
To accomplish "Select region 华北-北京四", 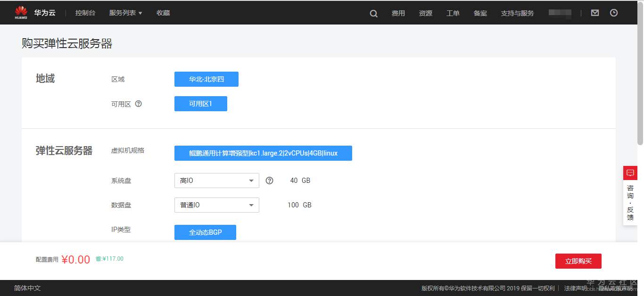I will point(206,79).
